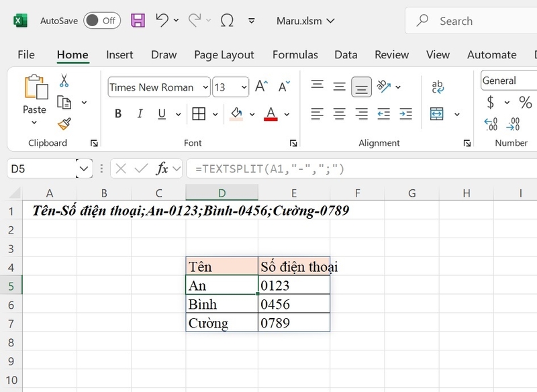537x392 pixels.
Task: Click the Increase Font Size icon
Action: (260, 85)
